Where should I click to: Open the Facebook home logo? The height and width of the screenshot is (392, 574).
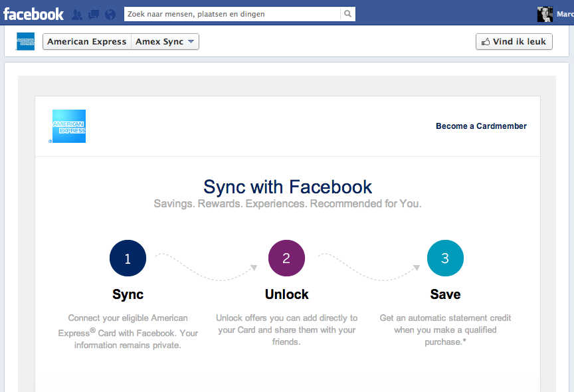click(33, 14)
